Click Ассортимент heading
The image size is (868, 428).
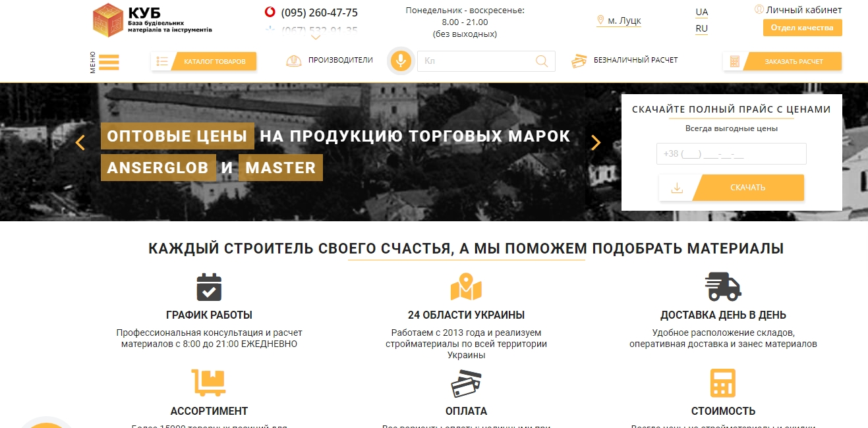[x=209, y=412]
